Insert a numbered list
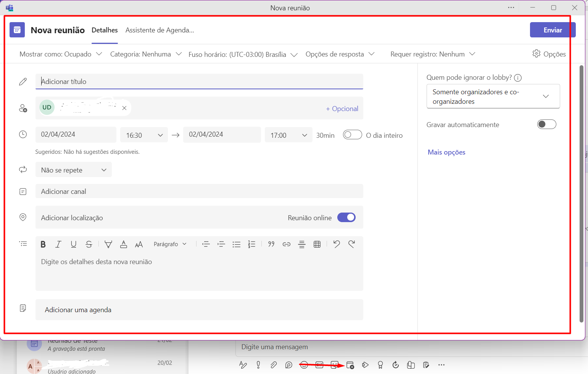This screenshot has height=374, width=588. (x=252, y=244)
